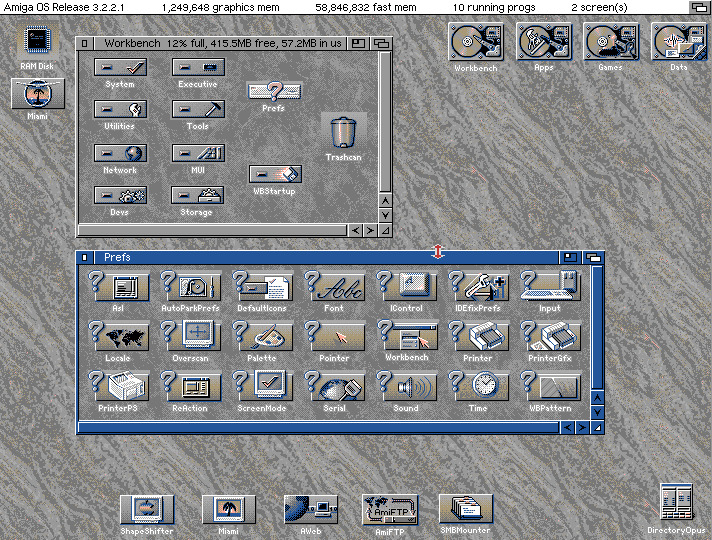Click Workbench window scroll down arrow
Image resolution: width=712 pixels, height=540 pixels.
[x=385, y=215]
